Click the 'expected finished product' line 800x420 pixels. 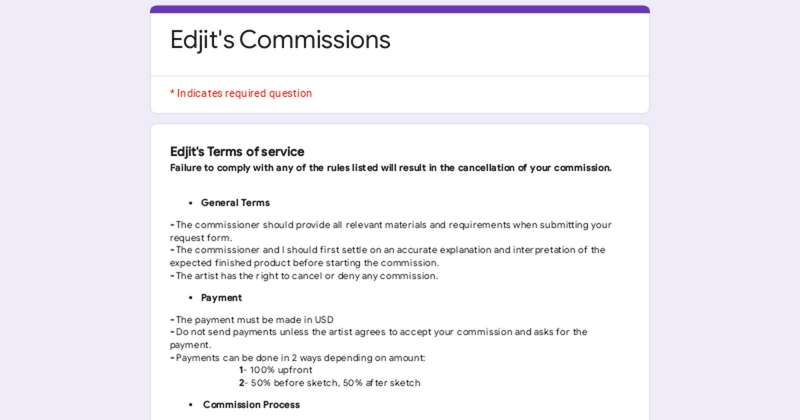click(305, 263)
